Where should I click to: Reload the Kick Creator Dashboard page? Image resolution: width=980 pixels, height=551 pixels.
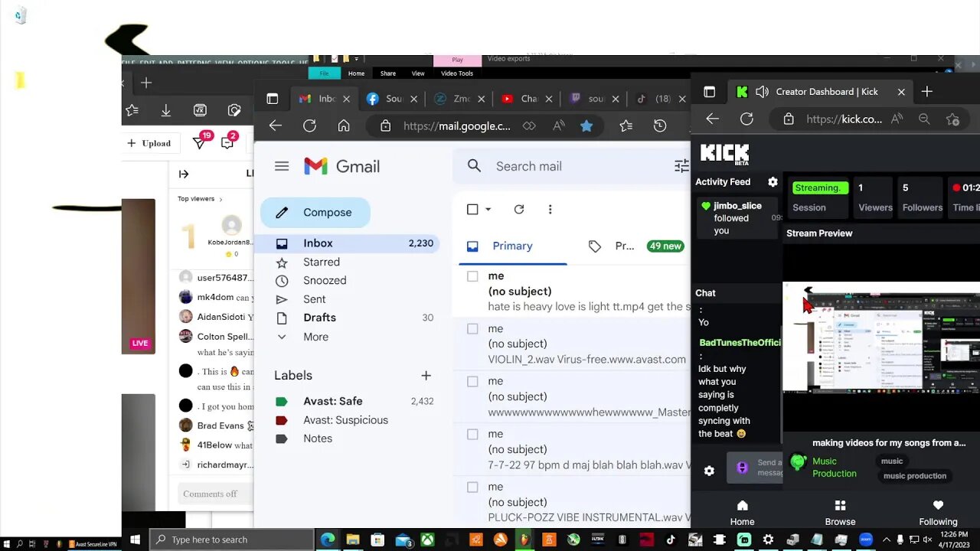746,119
